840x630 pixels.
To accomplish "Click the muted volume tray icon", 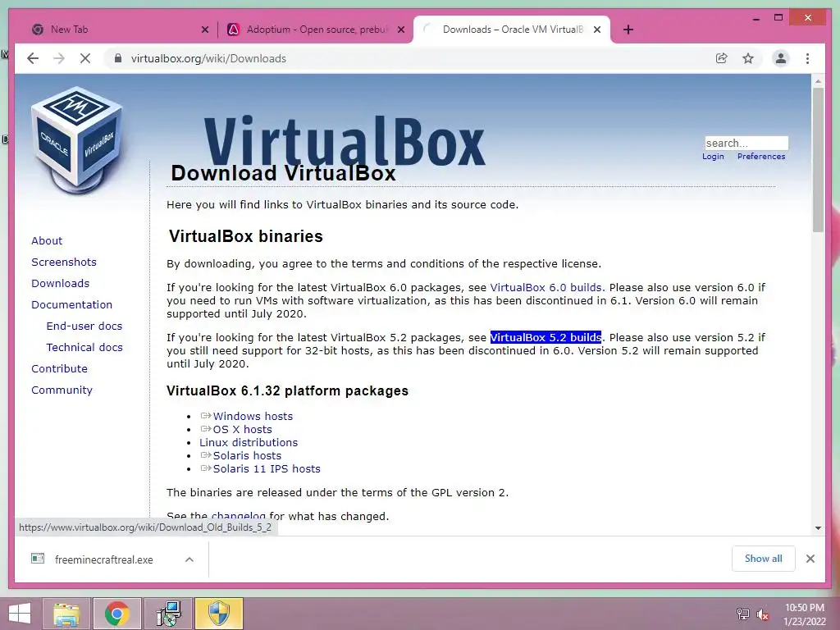I will tap(763, 614).
